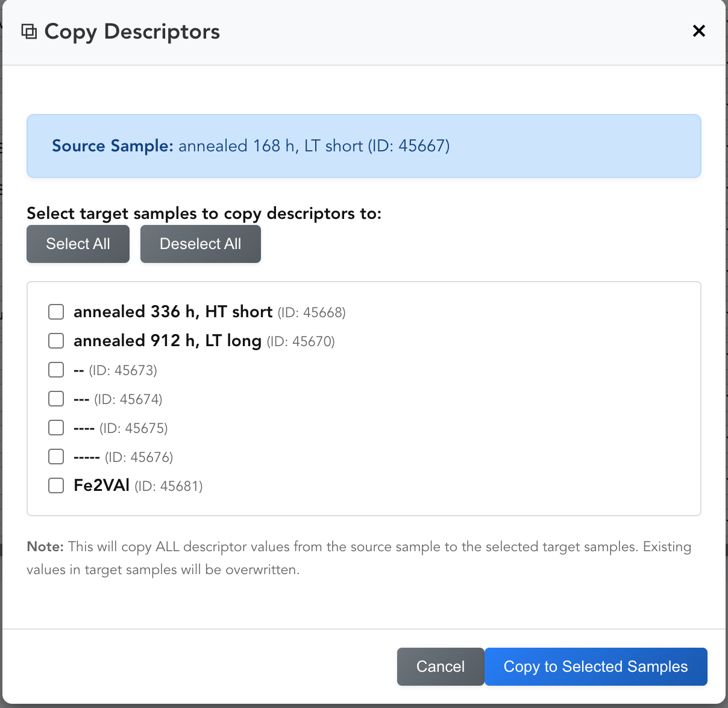The image size is (728, 708).
Task: Close the Copy Descriptors dialog
Action: 699,31
